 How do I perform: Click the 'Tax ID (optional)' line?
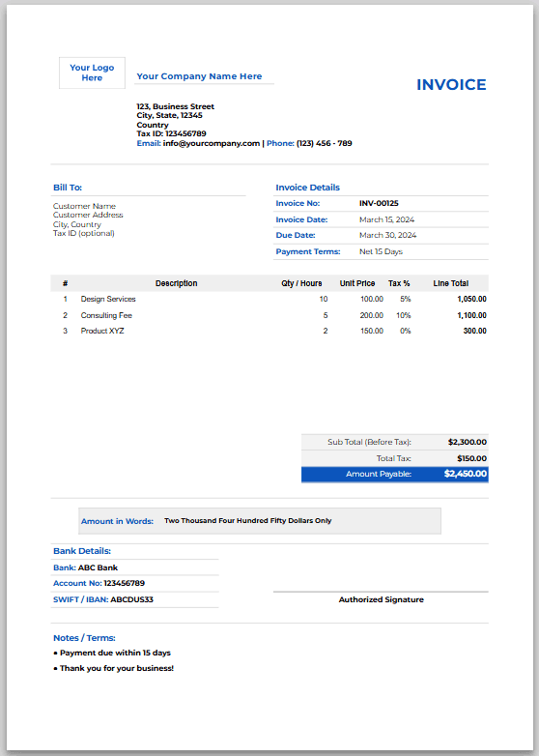(84, 233)
